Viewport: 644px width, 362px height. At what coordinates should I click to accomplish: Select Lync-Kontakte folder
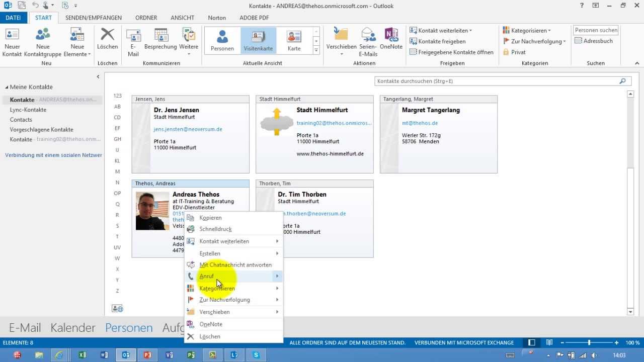[28, 110]
